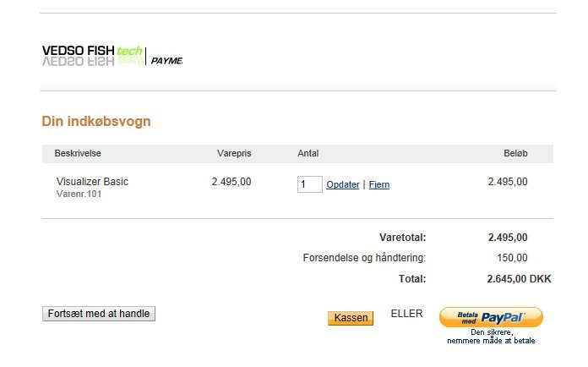The width and height of the screenshot is (588, 367).
Task: Click the text Den sikrere, nemmere måde at betale
Action: coord(491,337)
